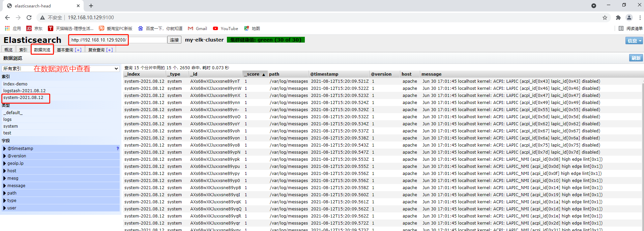This screenshot has width=644, height=231.
Task: Click the cluster health green status
Action: point(266,40)
